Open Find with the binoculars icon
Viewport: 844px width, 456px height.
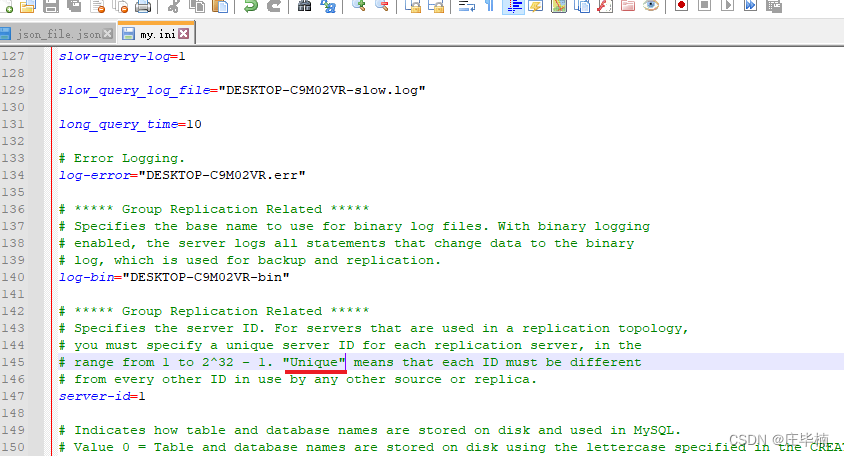[x=304, y=5]
